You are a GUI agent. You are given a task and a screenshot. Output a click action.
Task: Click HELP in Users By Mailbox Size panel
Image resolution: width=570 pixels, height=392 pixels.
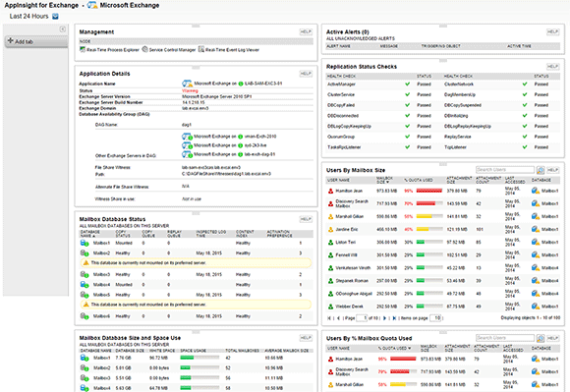(x=552, y=170)
